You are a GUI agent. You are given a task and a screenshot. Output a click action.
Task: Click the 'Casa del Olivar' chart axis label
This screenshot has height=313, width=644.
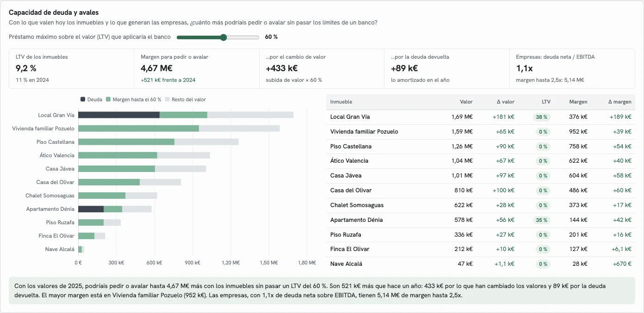click(56, 182)
